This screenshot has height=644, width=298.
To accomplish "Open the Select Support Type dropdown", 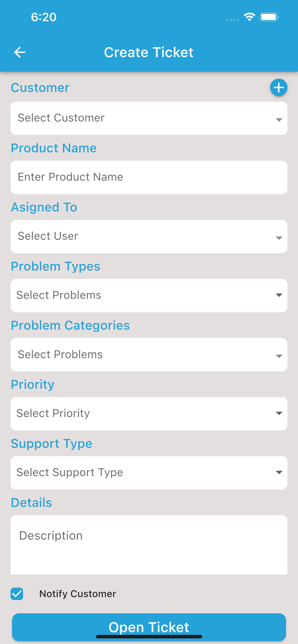I will [149, 473].
